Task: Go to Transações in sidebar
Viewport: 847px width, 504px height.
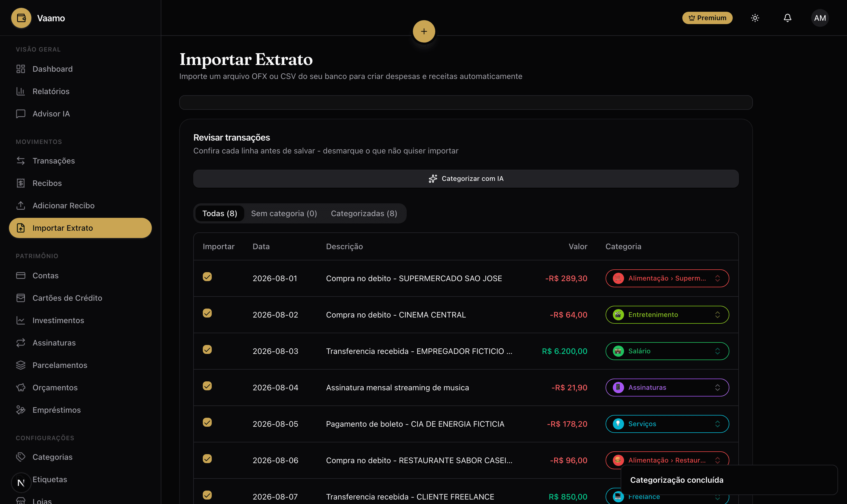Action: [x=80, y=161]
